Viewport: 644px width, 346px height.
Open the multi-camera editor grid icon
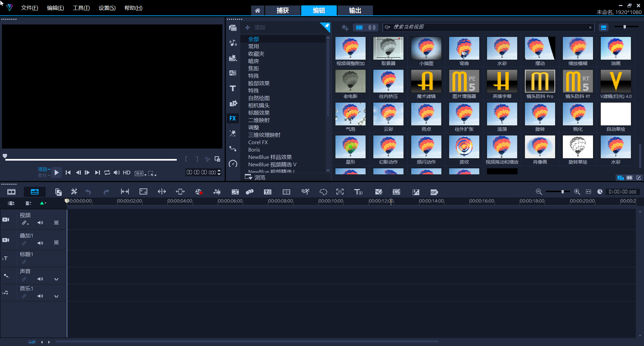[x=286, y=192]
